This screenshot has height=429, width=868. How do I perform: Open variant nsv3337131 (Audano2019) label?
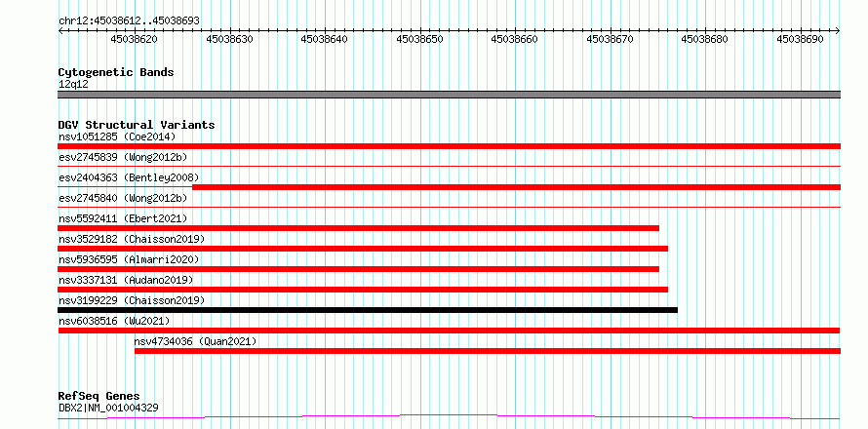click(x=126, y=280)
